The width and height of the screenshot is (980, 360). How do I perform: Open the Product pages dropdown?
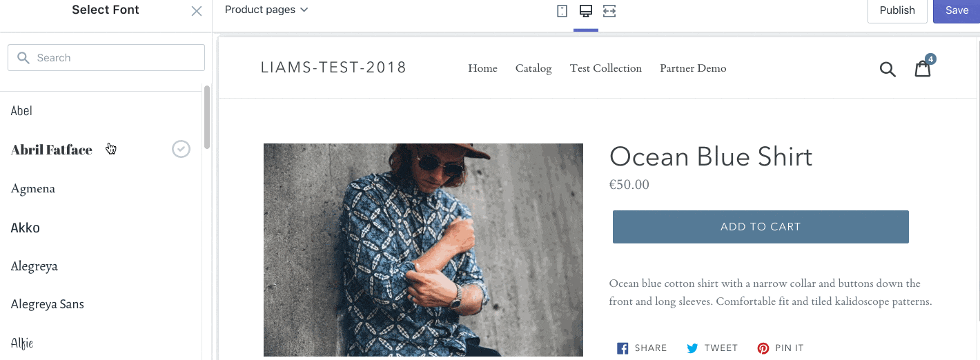point(266,10)
